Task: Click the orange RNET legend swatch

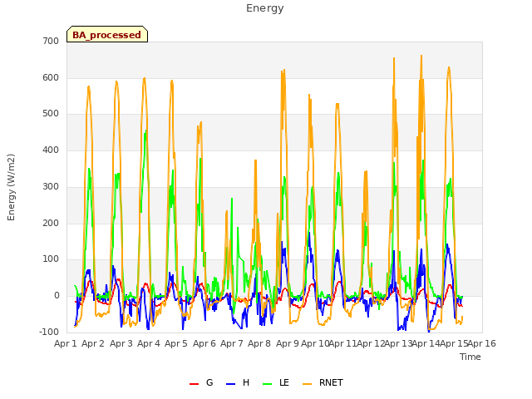Action: [x=307, y=383]
